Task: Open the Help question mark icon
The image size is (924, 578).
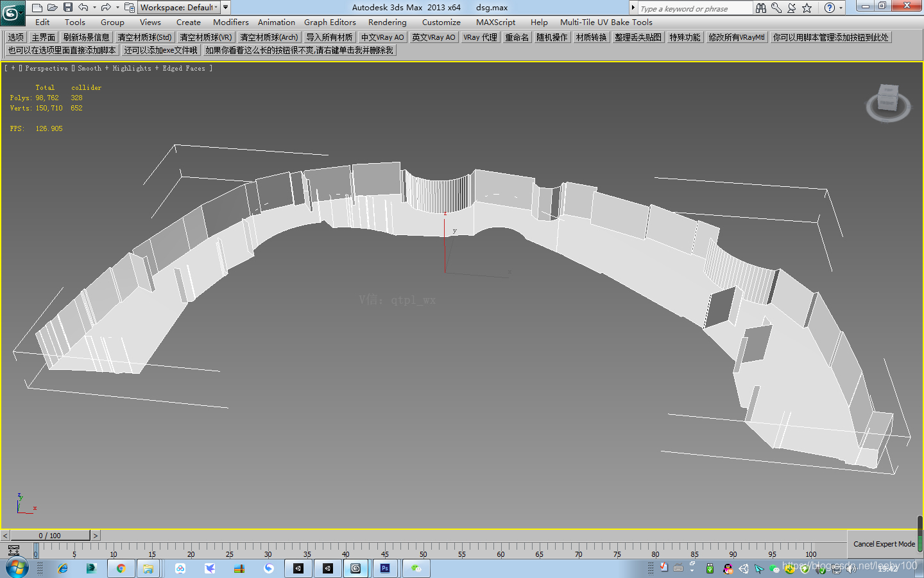Action: click(x=830, y=8)
